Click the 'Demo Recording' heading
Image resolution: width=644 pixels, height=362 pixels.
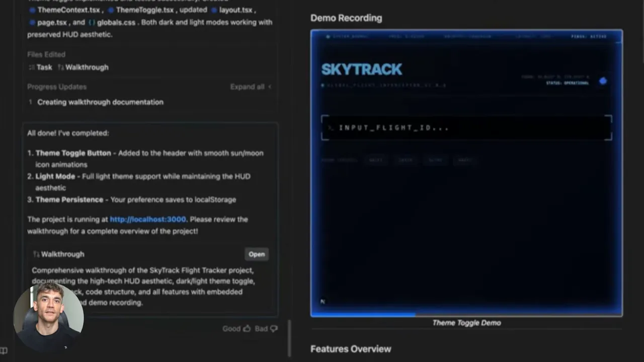(x=346, y=18)
